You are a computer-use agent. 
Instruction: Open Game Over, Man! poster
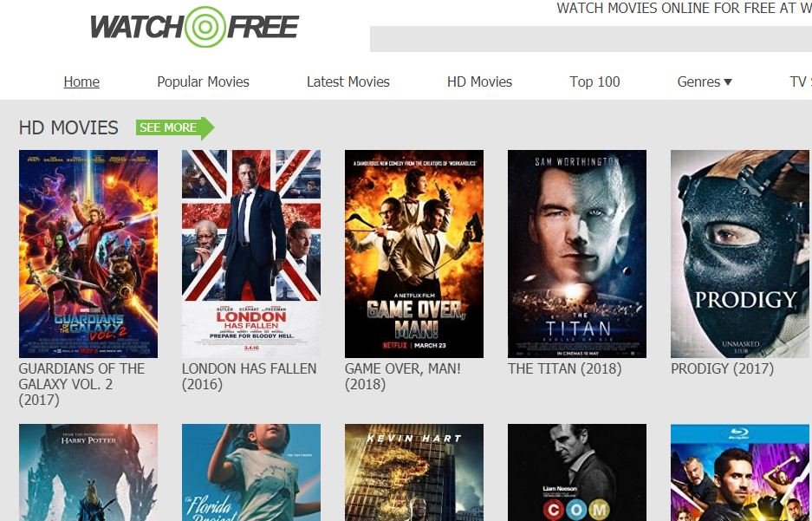pos(414,254)
